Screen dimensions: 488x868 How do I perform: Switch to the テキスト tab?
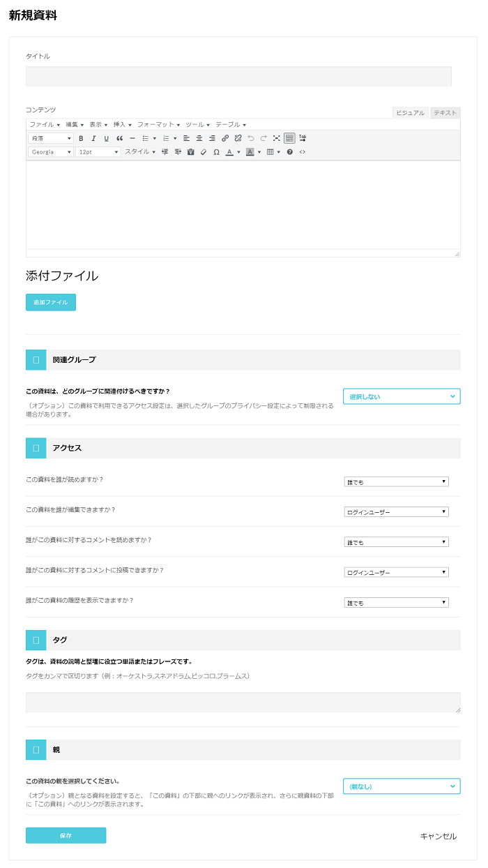[445, 112]
